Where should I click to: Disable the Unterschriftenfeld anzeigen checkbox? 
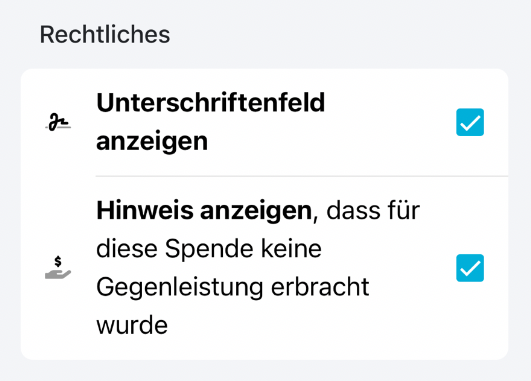coord(470,122)
